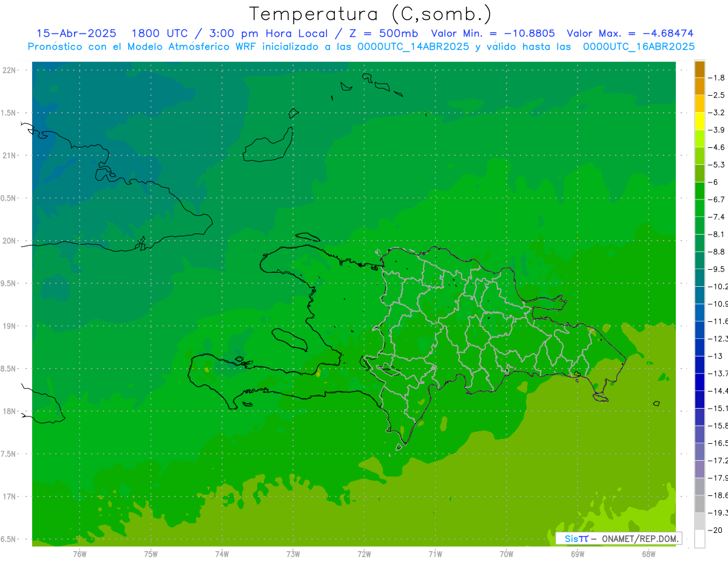Click the "19N" latitude label

coord(8,326)
